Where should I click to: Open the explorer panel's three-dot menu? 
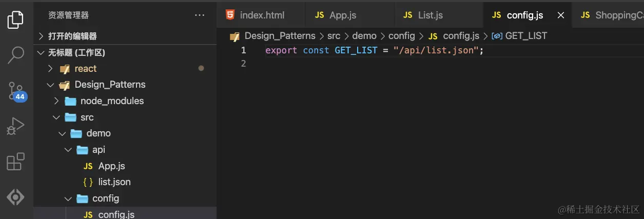point(200,15)
